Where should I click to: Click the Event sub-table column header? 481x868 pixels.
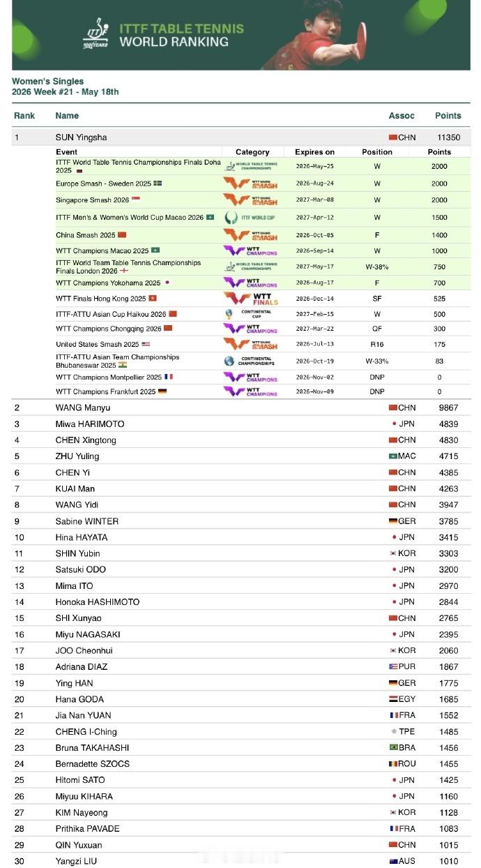click(67, 151)
